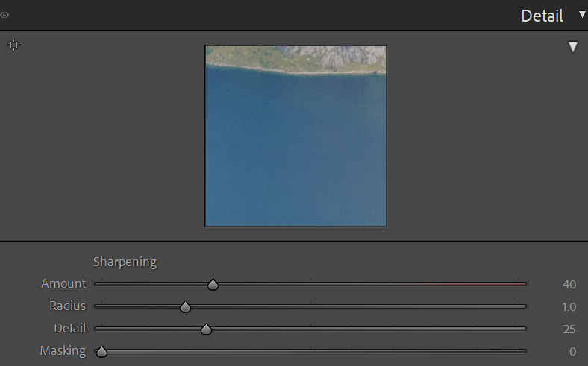
Task: Adjust the Masking slider handle
Action: pos(101,352)
